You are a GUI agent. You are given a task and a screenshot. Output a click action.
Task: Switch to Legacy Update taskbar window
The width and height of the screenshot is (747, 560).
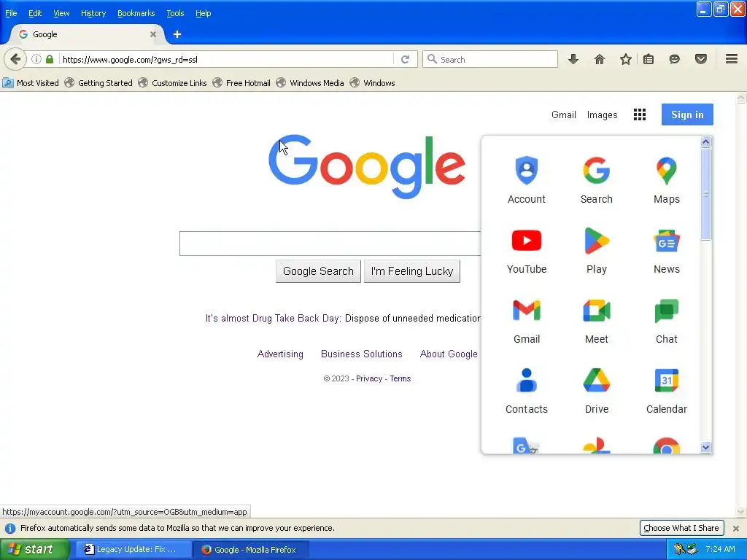(134, 549)
